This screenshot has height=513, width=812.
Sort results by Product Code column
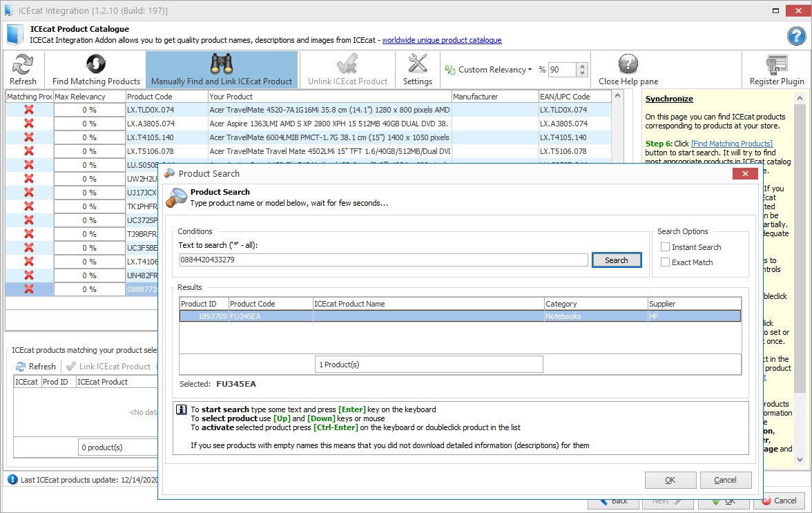click(x=271, y=304)
